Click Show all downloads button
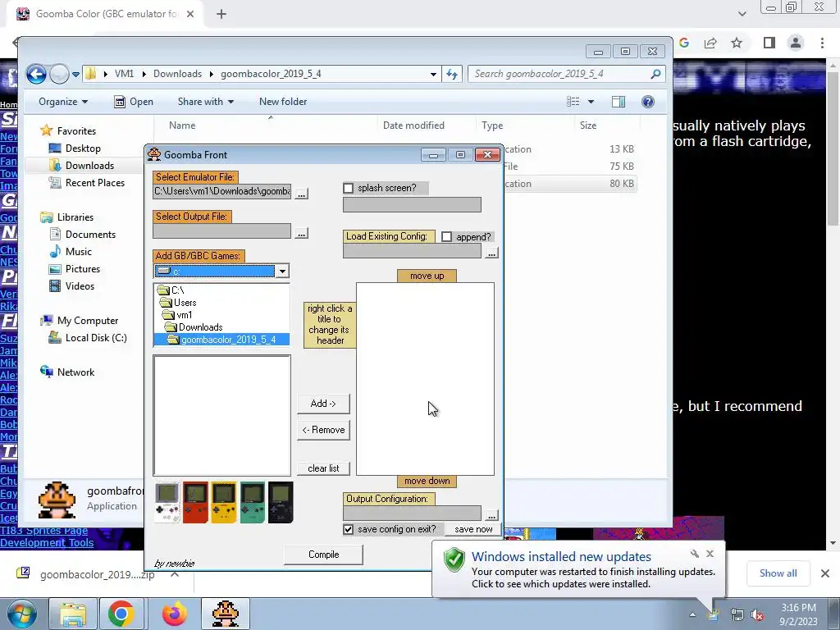This screenshot has height=630, width=840. coord(778,573)
